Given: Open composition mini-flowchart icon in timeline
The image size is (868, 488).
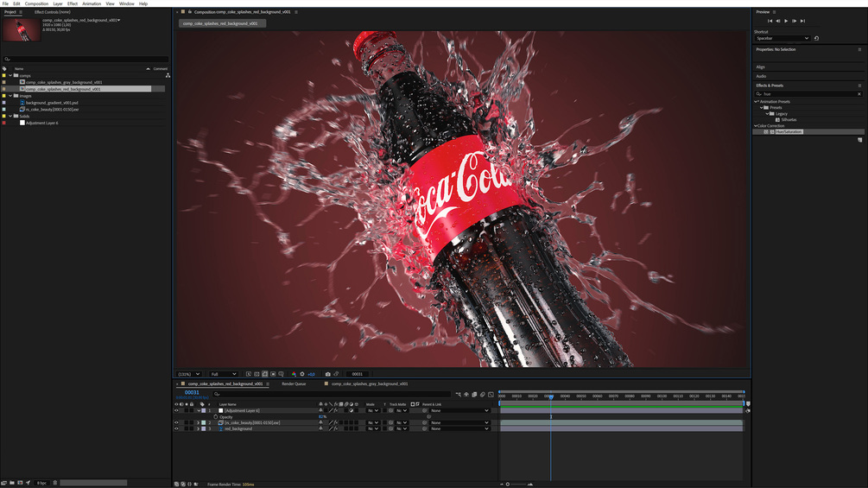Looking at the screenshot, I should point(459,395).
